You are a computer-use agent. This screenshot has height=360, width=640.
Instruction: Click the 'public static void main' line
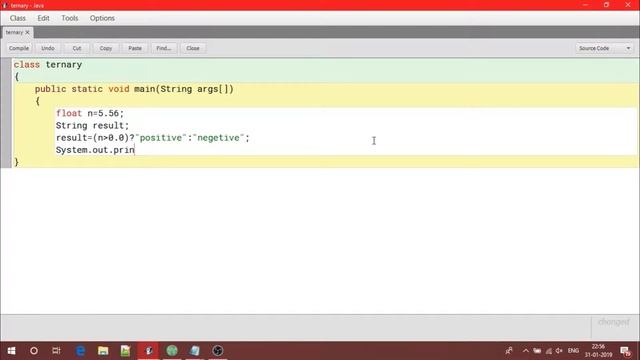134,89
